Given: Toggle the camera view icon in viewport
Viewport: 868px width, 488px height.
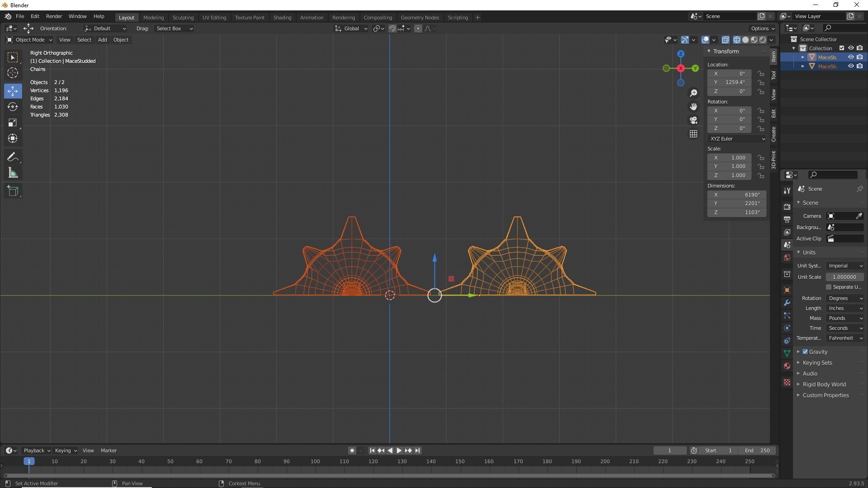Looking at the screenshot, I should 693,120.
